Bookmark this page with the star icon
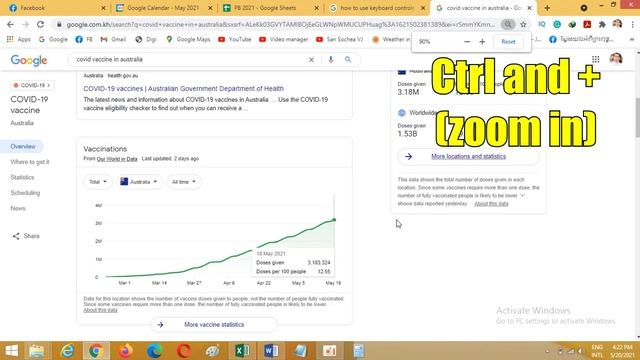This screenshot has height=360, width=640. point(523,24)
